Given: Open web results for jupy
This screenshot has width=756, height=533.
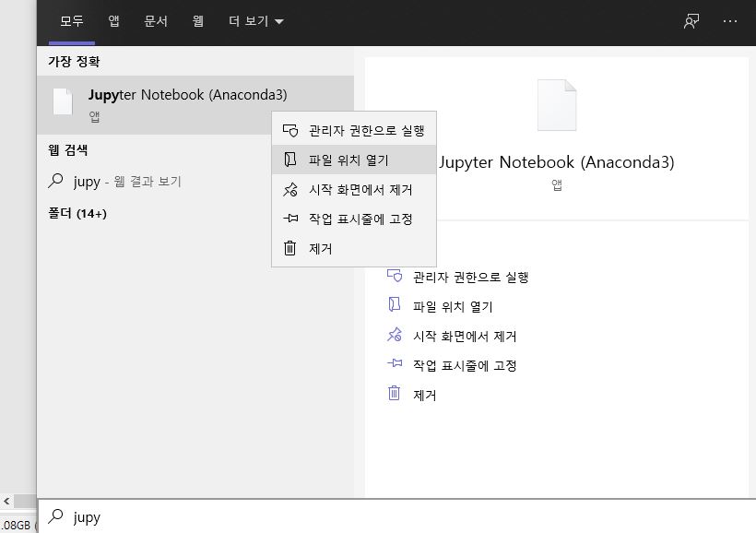Looking at the screenshot, I should pos(195,182).
